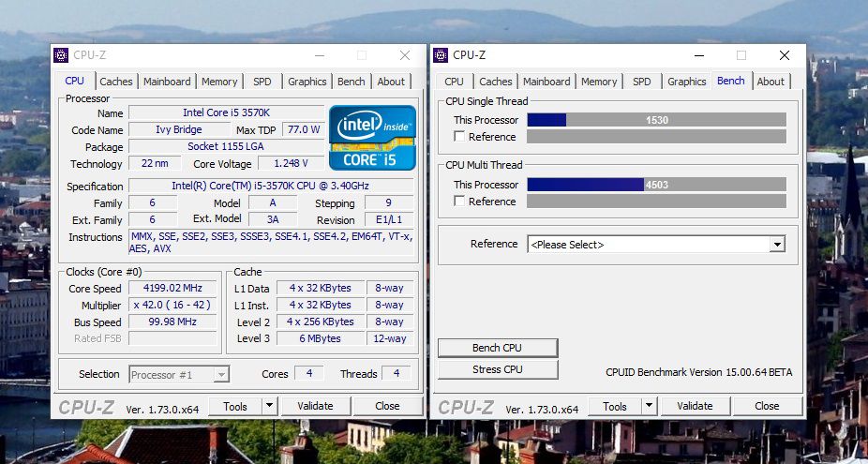Image resolution: width=868 pixels, height=464 pixels.
Task: Click the Stepping value 9
Action: 389,202
